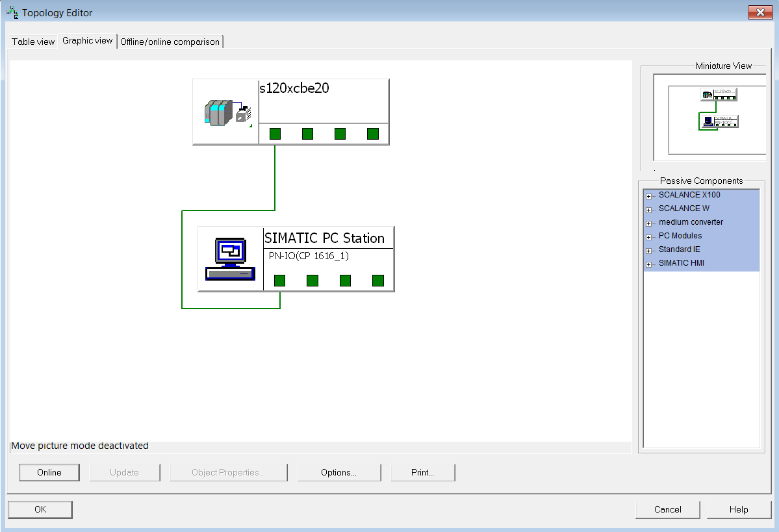Click the Object Properties button
This screenshot has width=779, height=532.
click(x=229, y=472)
